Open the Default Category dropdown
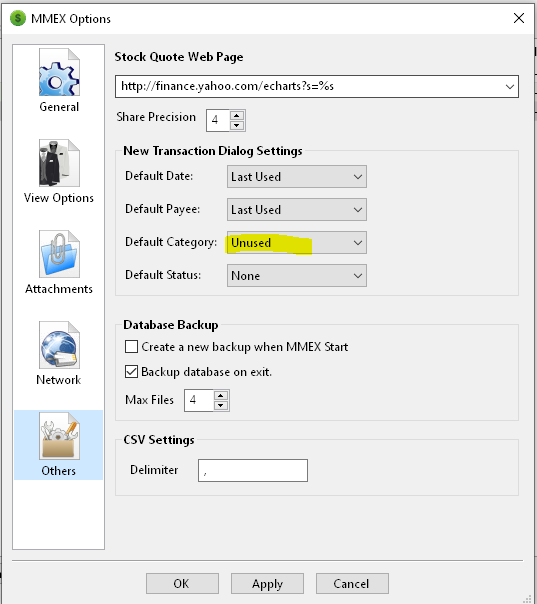537x604 pixels. (x=297, y=243)
